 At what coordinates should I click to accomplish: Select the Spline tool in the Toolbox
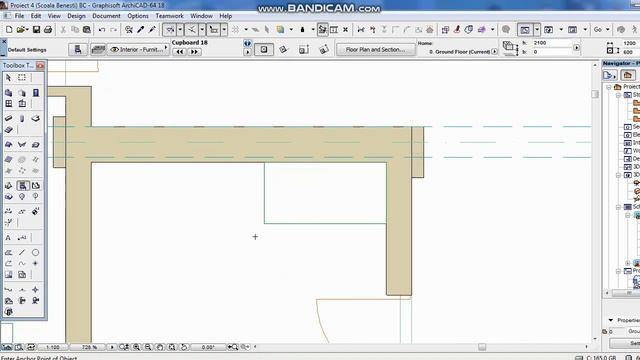(x=22, y=264)
